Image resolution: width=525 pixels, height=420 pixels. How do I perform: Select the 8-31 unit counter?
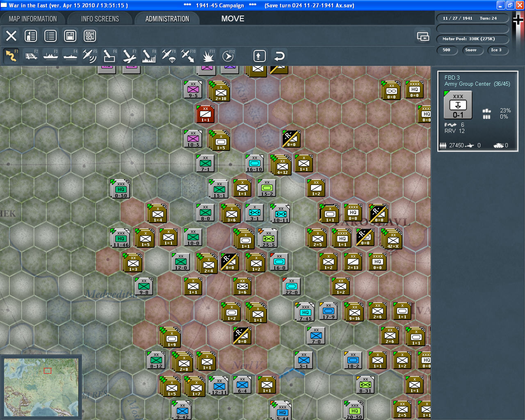[x=365, y=385]
